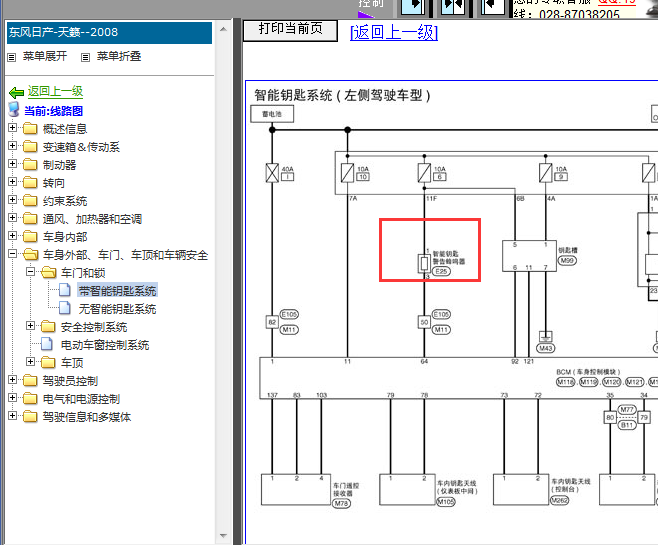
Task: Click the sidebar scrollbar up arrow
Action: click(x=223, y=29)
